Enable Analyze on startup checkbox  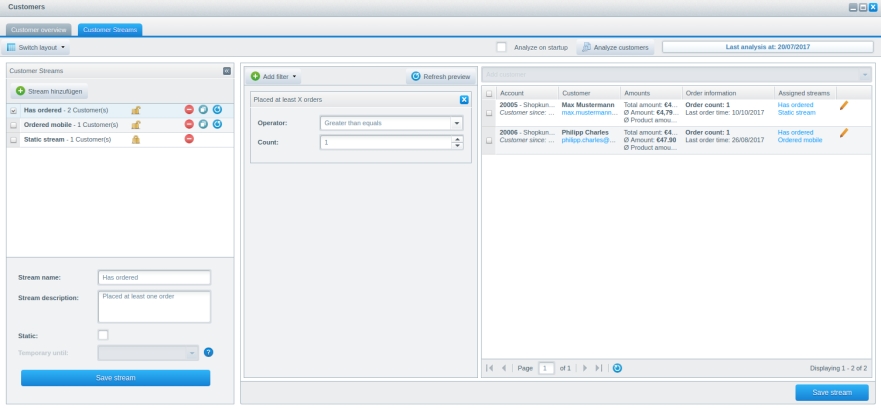502,47
